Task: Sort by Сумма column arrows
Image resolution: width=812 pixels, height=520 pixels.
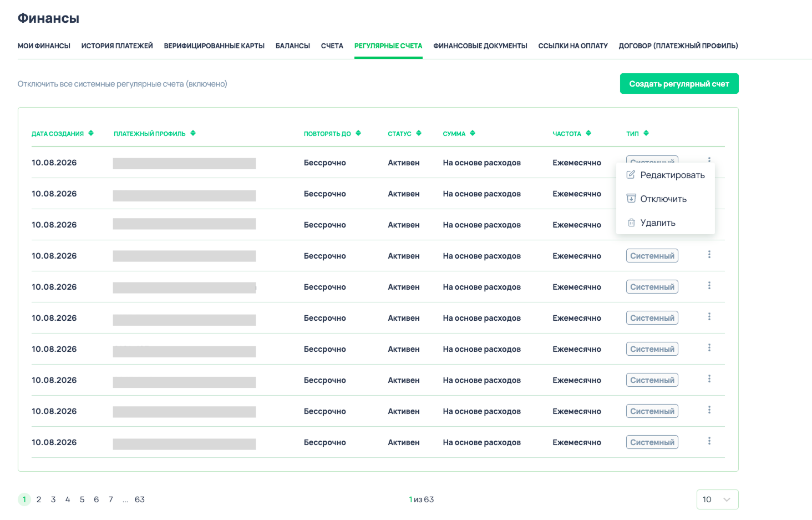Action: click(473, 133)
